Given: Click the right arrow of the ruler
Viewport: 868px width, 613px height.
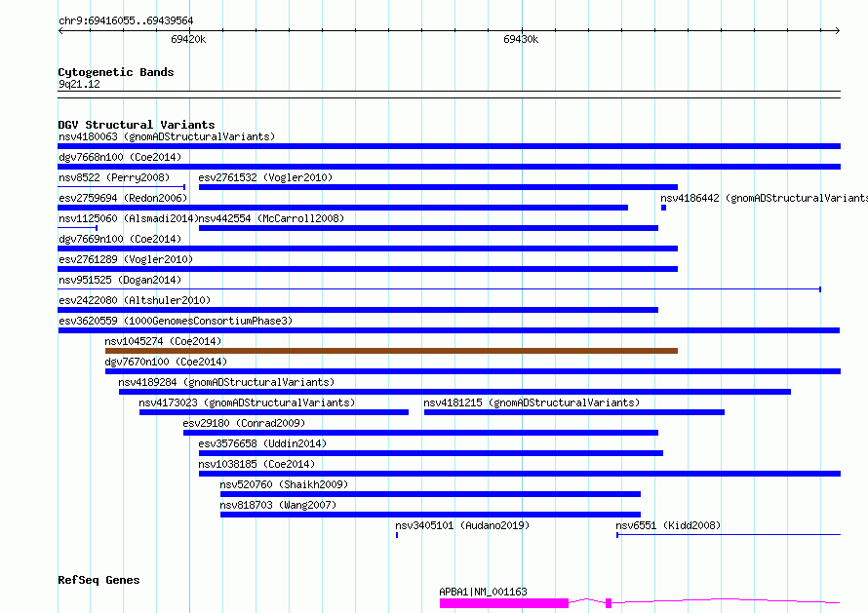Looking at the screenshot, I should point(838,30).
